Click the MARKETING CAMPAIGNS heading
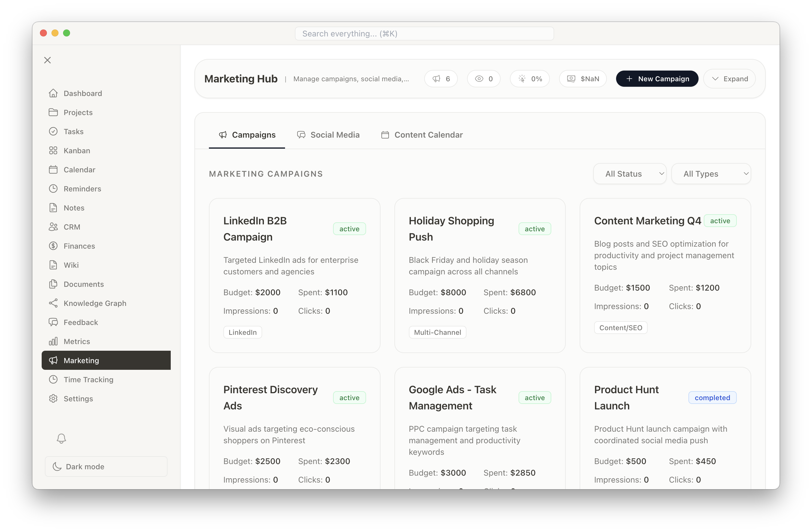This screenshot has height=532, width=812. tap(266, 174)
